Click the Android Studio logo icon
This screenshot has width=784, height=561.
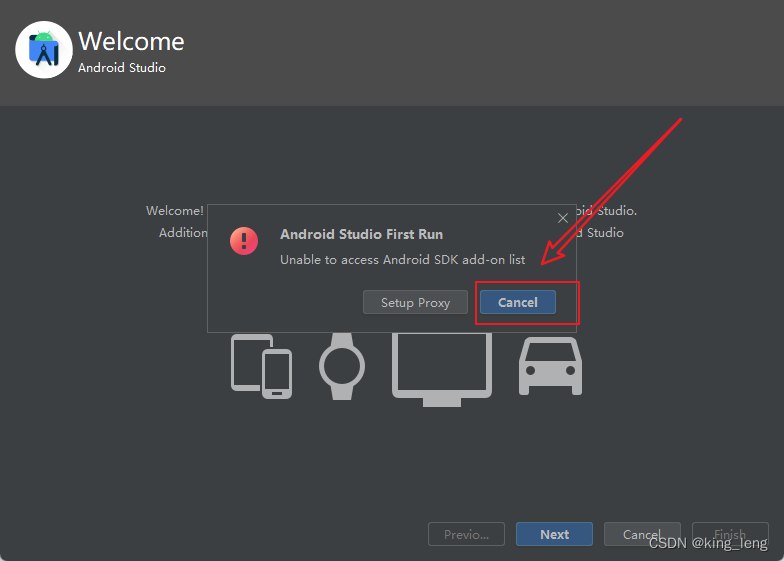(x=44, y=50)
